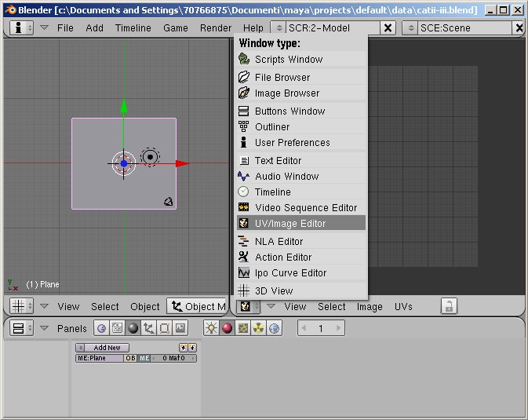Choose Timeline in window type menu

pos(301,192)
